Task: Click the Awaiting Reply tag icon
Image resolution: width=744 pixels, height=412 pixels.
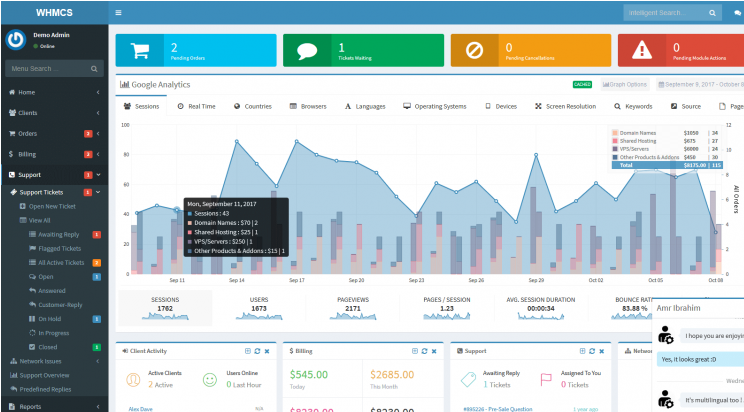Action: click(x=468, y=379)
